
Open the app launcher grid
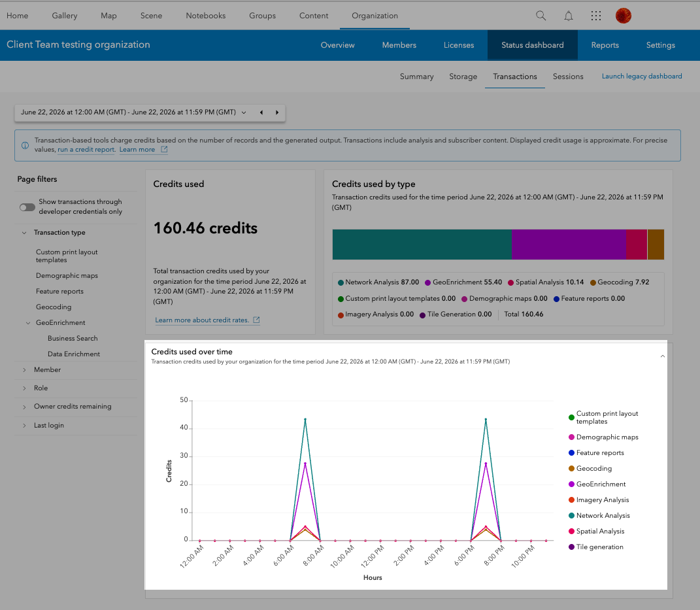point(596,16)
